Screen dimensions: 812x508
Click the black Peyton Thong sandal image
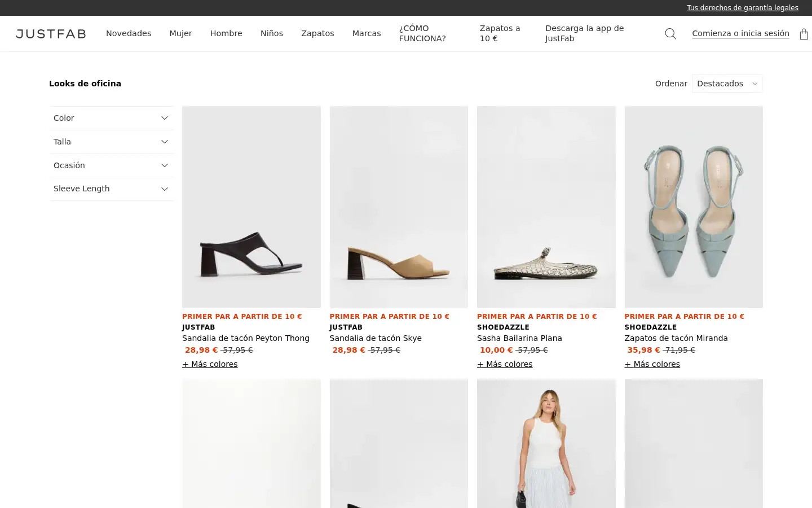(x=251, y=207)
